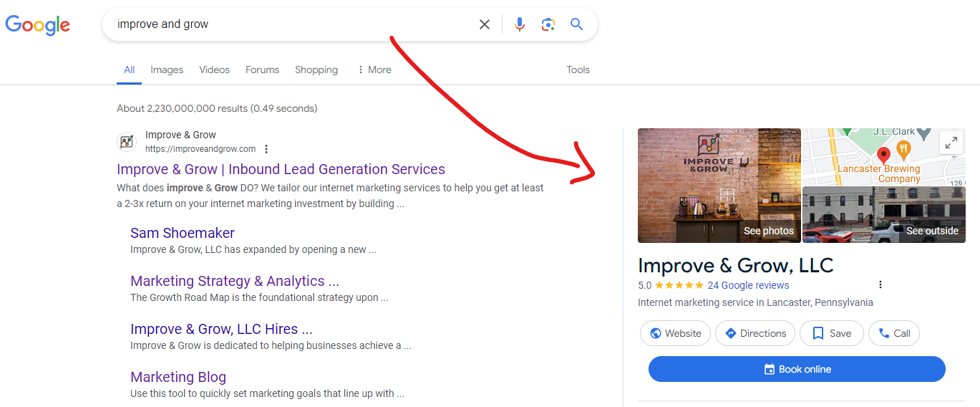Viewport: 980px width, 407px height.
Task: Click the five-star rating stars
Action: pyautogui.click(x=679, y=285)
